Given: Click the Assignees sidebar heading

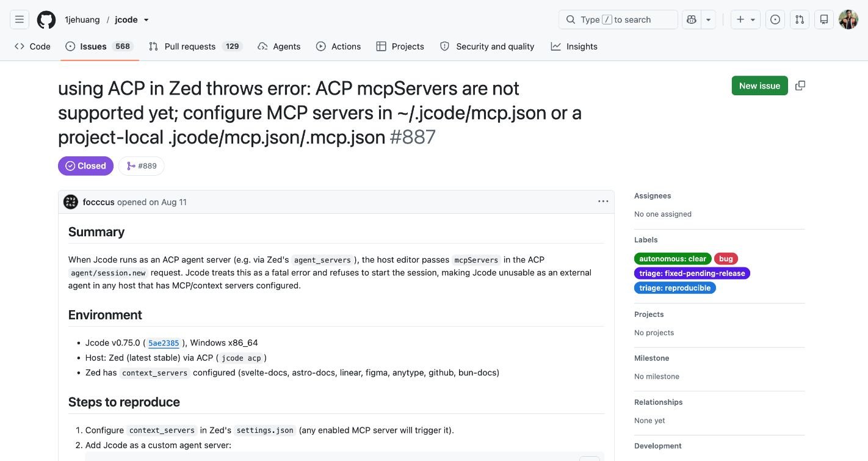Looking at the screenshot, I should tap(653, 196).
